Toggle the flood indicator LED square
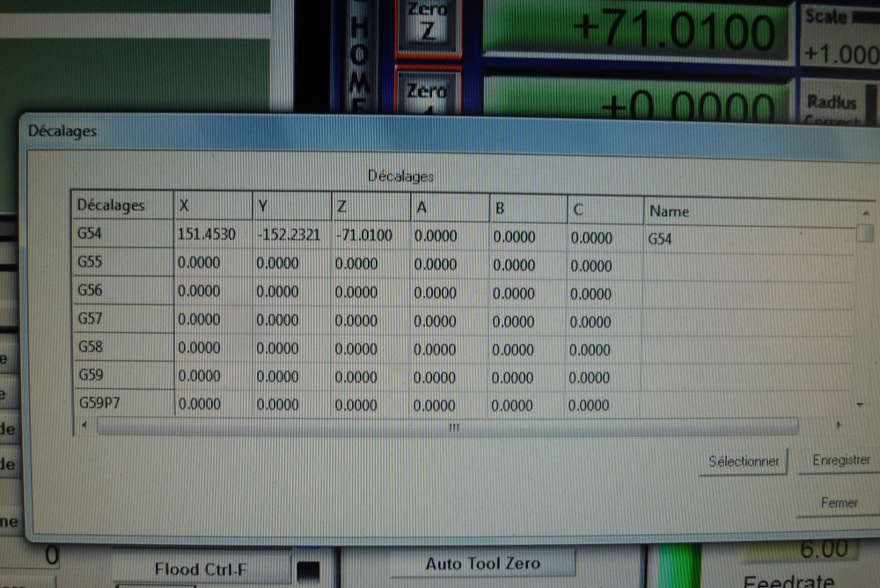 (308, 570)
